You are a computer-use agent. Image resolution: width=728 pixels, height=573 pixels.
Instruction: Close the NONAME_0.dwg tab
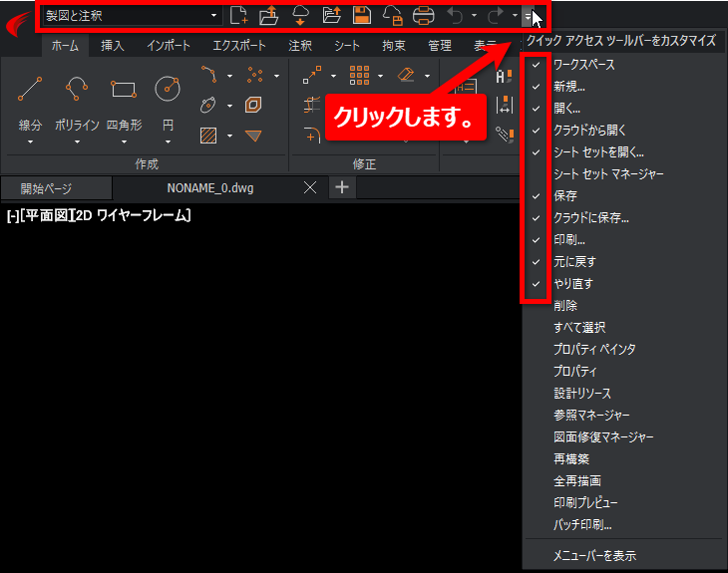[x=310, y=187]
